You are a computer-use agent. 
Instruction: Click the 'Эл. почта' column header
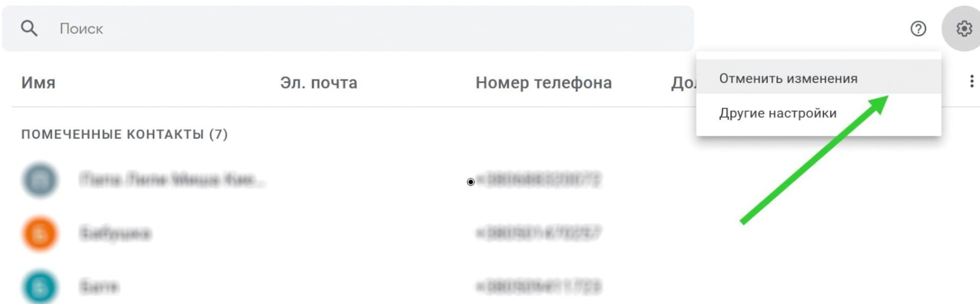(319, 83)
